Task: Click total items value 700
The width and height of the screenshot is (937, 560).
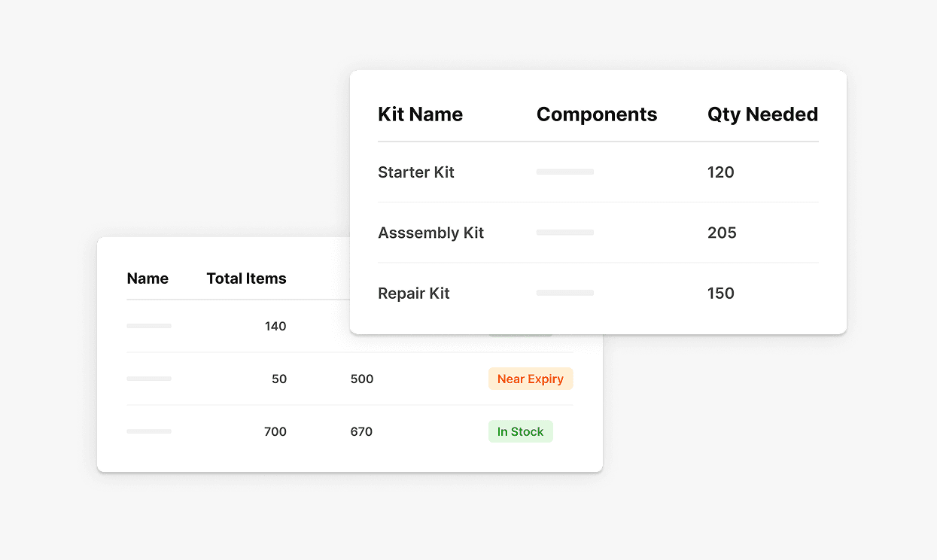Action: click(275, 431)
